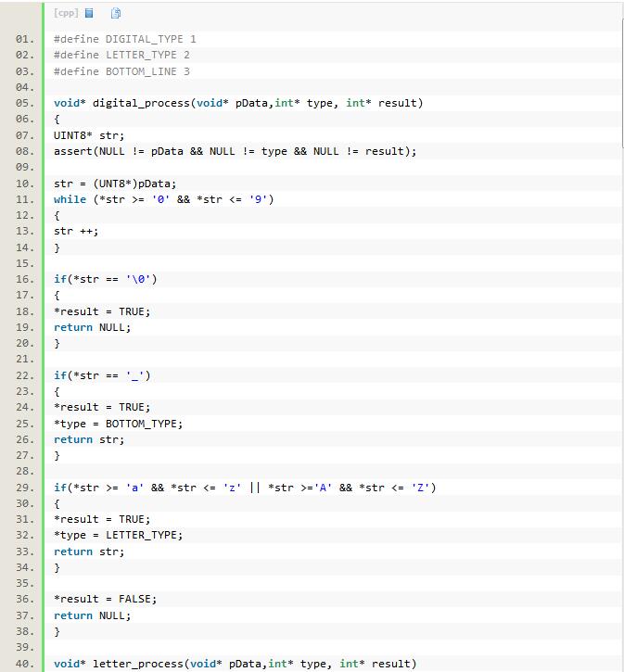This screenshot has width=624, height=672.
Task: Click 'return str;' on line 26
Action: coord(89,439)
